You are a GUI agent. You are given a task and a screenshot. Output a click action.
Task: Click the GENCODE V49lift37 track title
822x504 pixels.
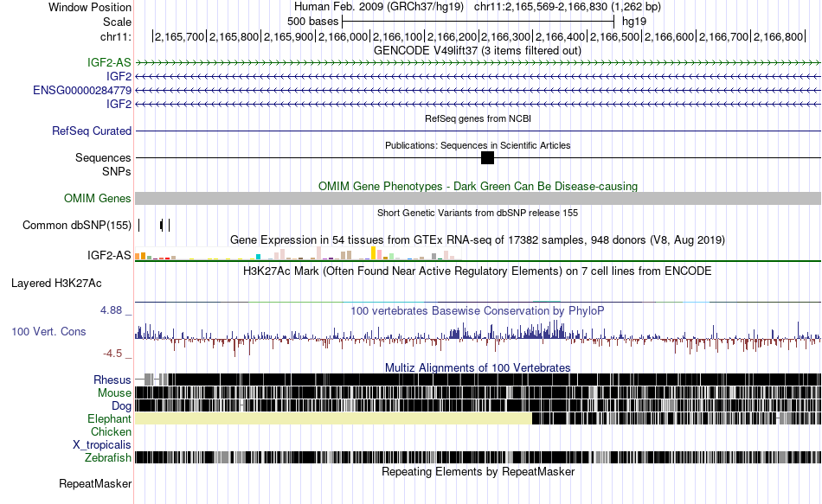478,50
